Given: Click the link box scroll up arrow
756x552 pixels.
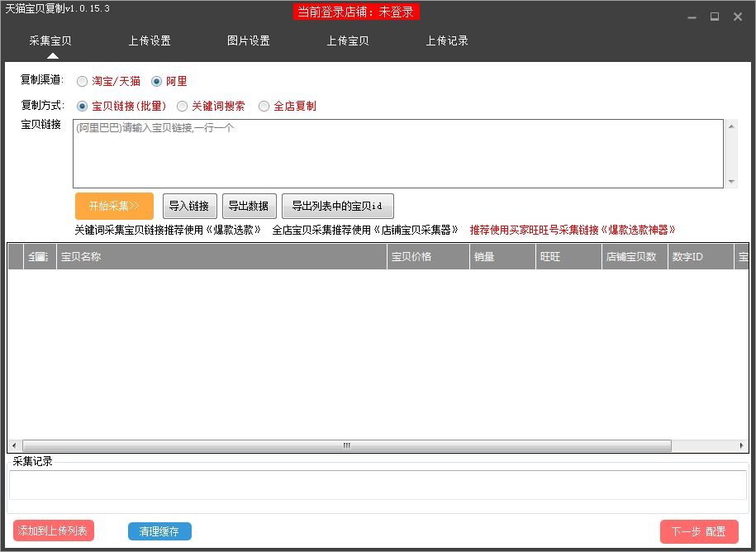Looking at the screenshot, I should point(731,126).
